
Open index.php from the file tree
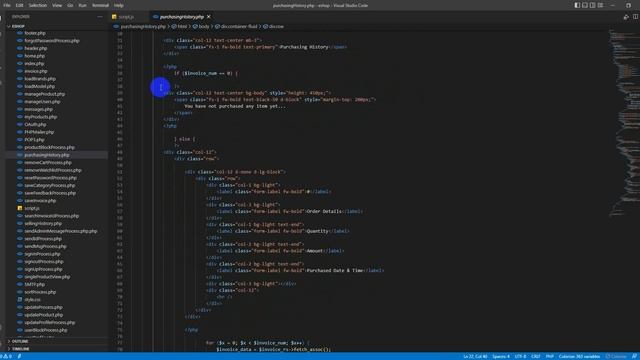(34, 64)
